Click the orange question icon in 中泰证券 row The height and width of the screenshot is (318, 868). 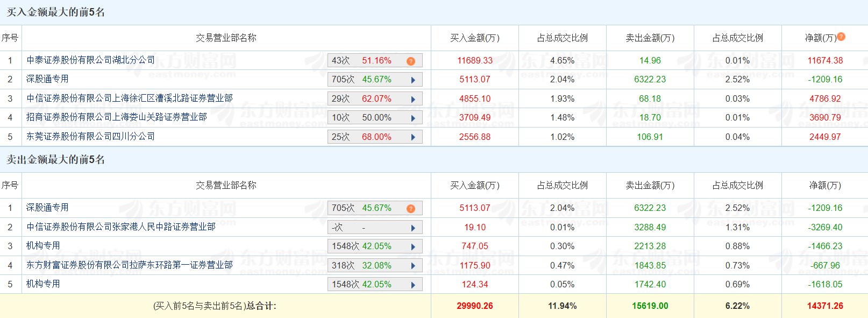[411, 61]
